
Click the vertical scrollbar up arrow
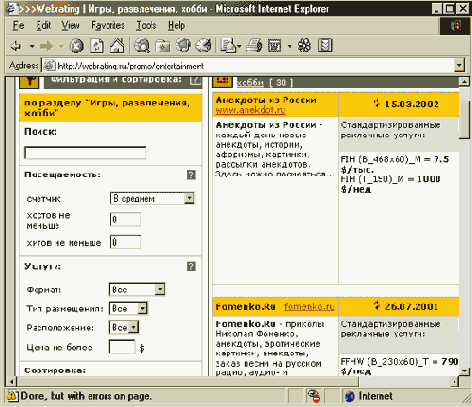[464, 81]
